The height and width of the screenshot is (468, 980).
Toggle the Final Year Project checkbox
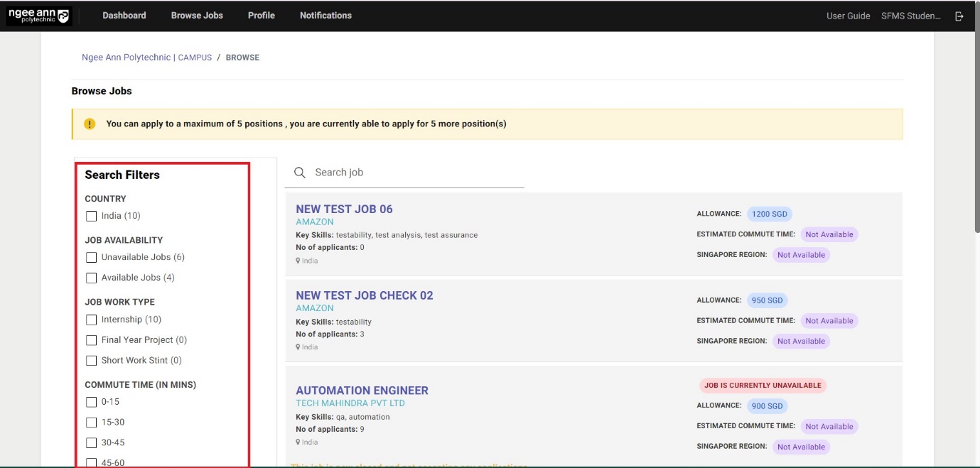pyautogui.click(x=91, y=340)
